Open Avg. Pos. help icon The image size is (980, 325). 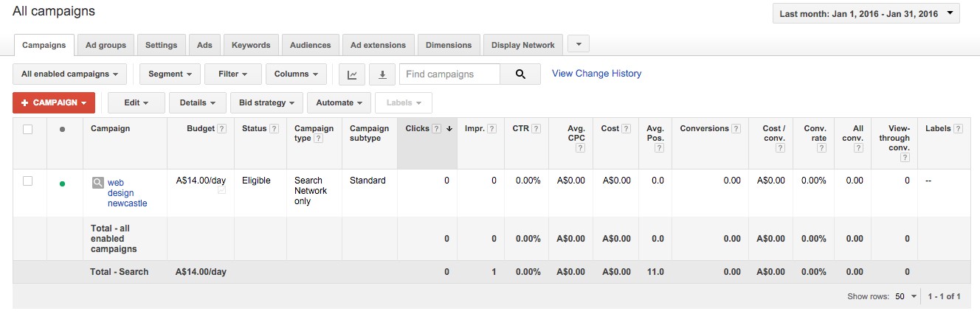(x=660, y=148)
